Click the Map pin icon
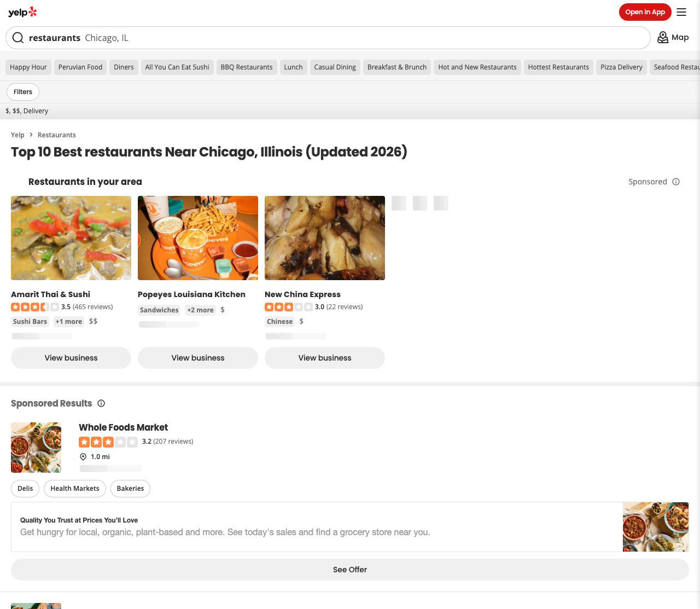 pos(663,37)
